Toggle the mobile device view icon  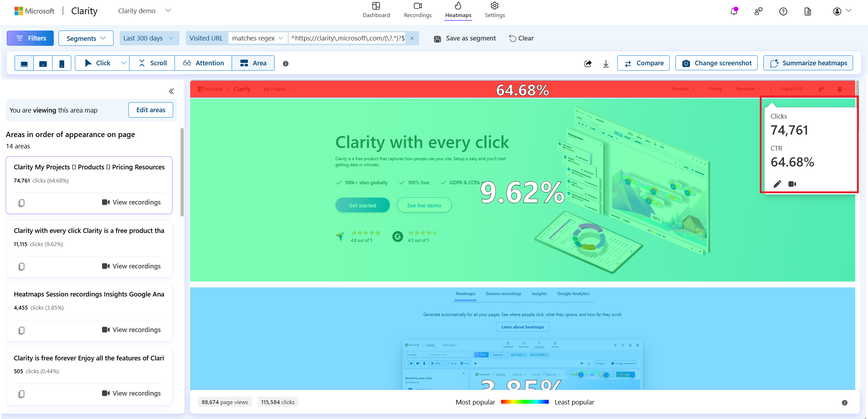tap(61, 63)
